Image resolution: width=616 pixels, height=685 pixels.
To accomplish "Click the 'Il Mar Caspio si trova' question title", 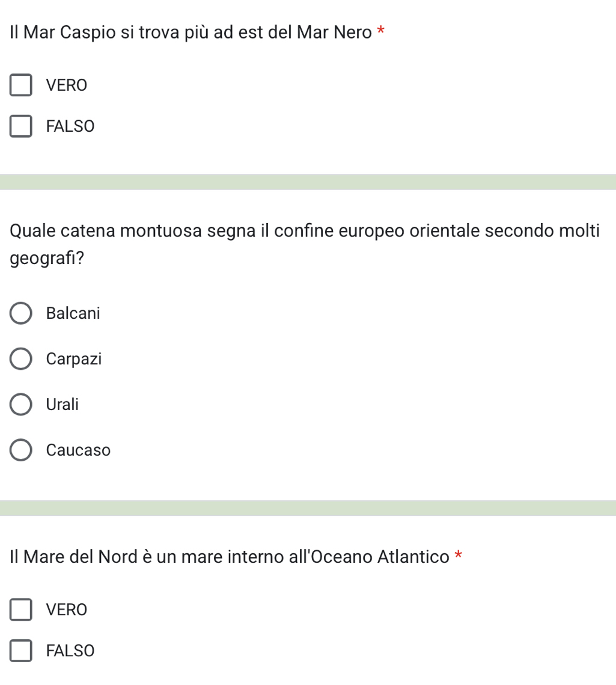I will pos(191,32).
